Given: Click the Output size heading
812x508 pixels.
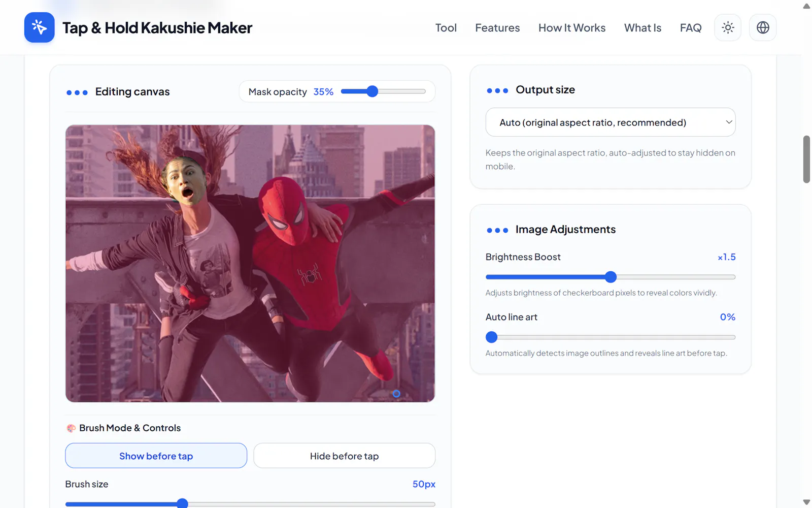Looking at the screenshot, I should pos(546,90).
